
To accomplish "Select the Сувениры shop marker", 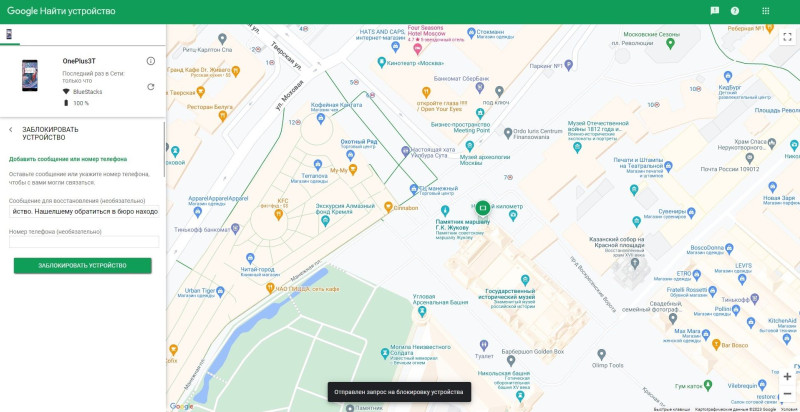I will pos(691,211).
